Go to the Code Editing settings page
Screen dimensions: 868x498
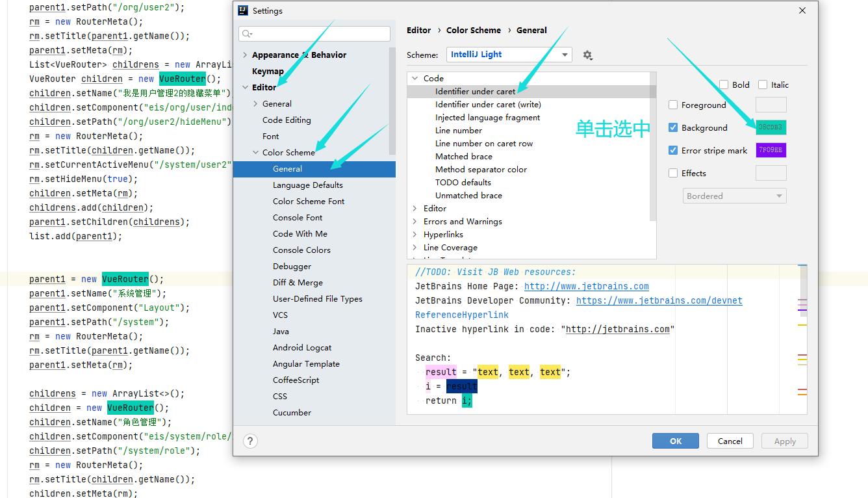287,120
